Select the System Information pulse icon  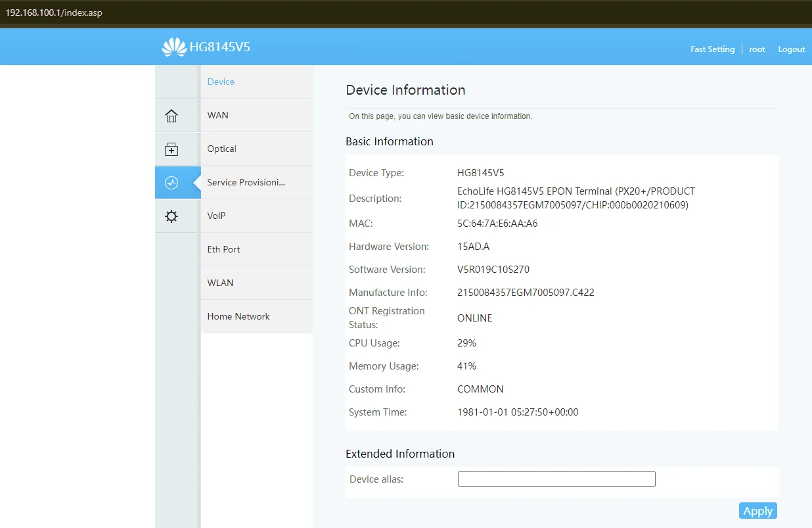click(171, 183)
